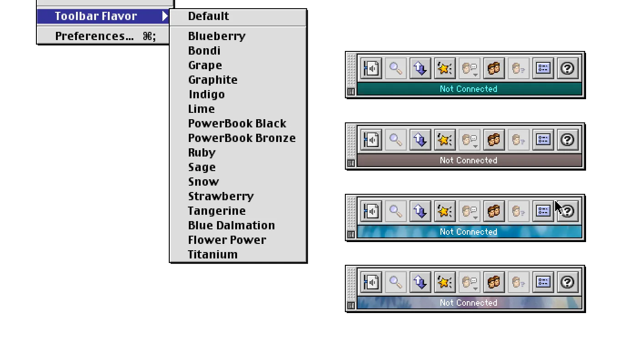
Task: Click dotted drag grip of teal toolbar
Action: pyautogui.click(x=351, y=71)
